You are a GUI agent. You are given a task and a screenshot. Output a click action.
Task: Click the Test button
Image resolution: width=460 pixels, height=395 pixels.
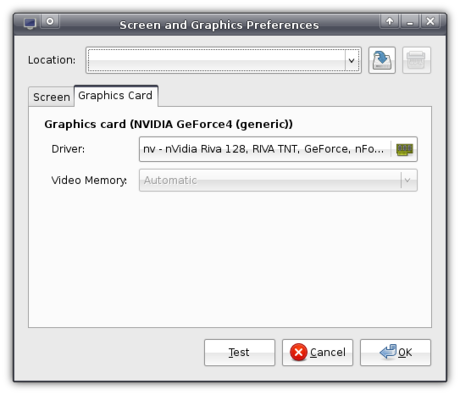point(240,352)
